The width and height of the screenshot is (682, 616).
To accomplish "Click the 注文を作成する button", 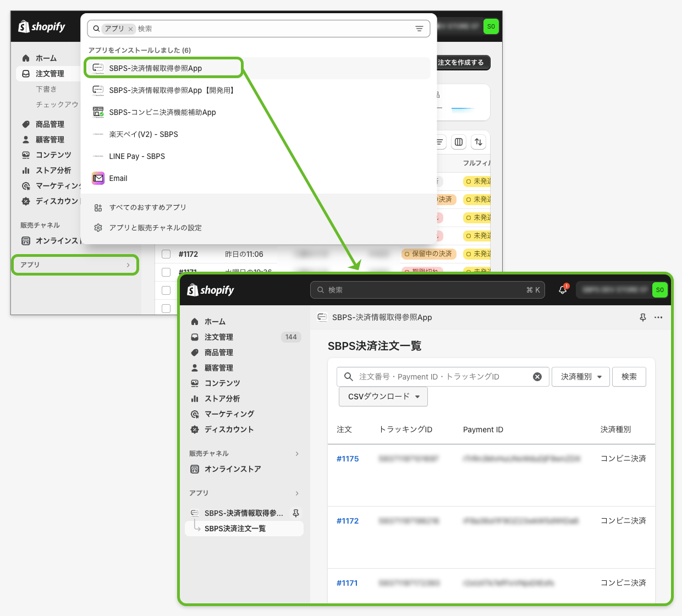I will pyautogui.click(x=463, y=63).
